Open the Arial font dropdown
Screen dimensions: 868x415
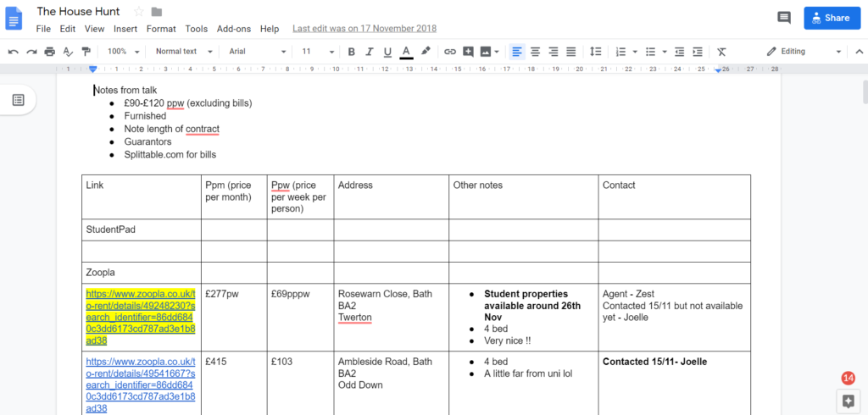point(258,52)
